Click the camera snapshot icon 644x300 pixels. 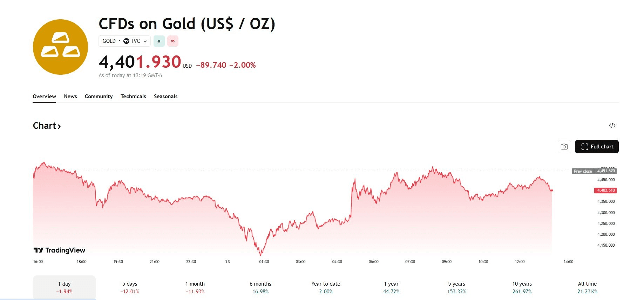pyautogui.click(x=564, y=147)
